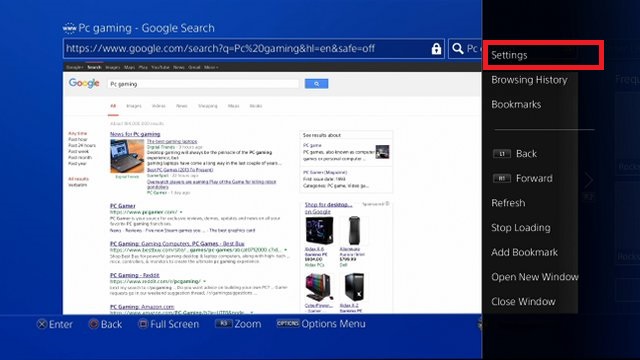Switch to the Books results tab
The image size is (640, 360).
(x=256, y=106)
